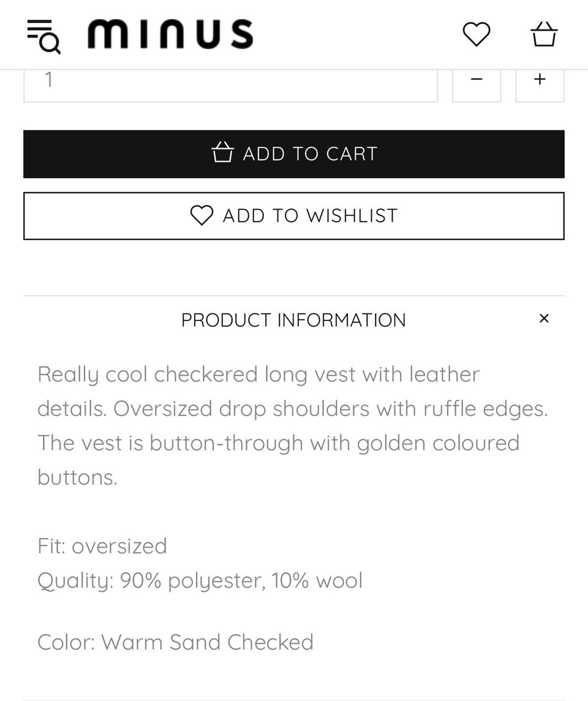Toggle the PRODUCT INFORMATION section heading

point(293,320)
